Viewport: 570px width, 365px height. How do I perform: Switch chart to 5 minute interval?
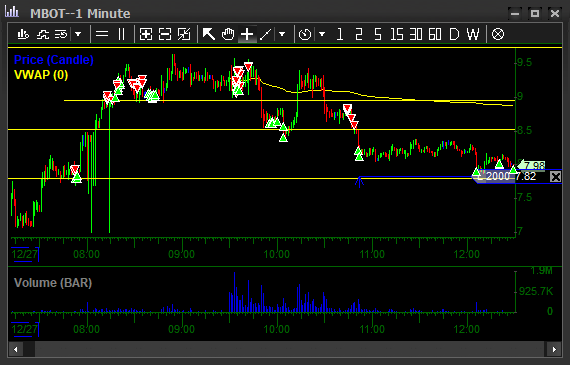tap(378, 35)
